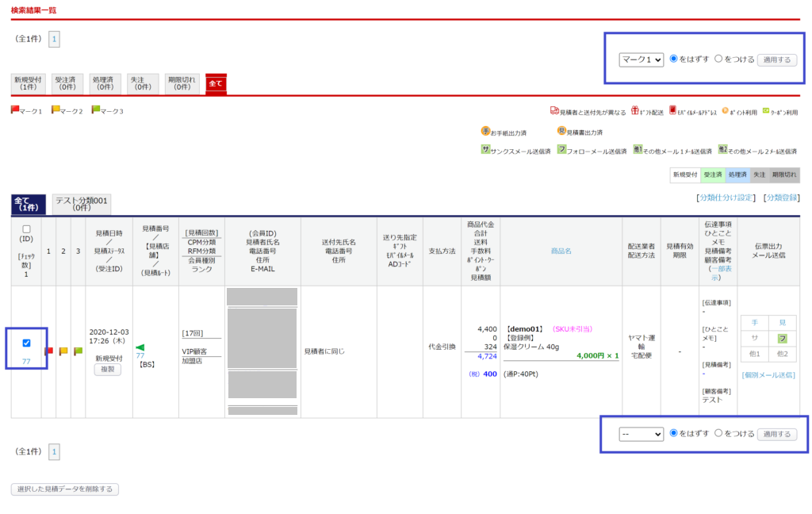Viewport: 812px width, 514px height.
Task: Select をつける radio beside the -- dropdown
Action: point(718,432)
